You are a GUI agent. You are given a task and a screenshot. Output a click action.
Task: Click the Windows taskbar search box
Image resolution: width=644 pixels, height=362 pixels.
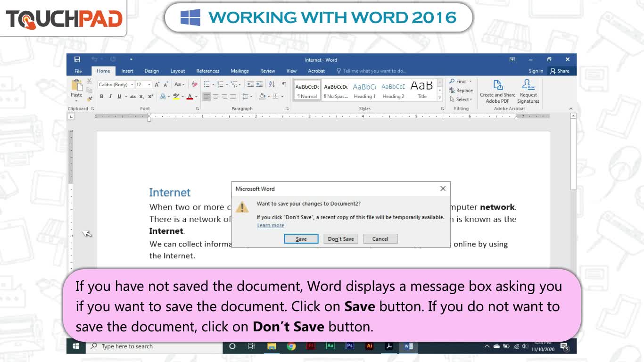click(154, 346)
